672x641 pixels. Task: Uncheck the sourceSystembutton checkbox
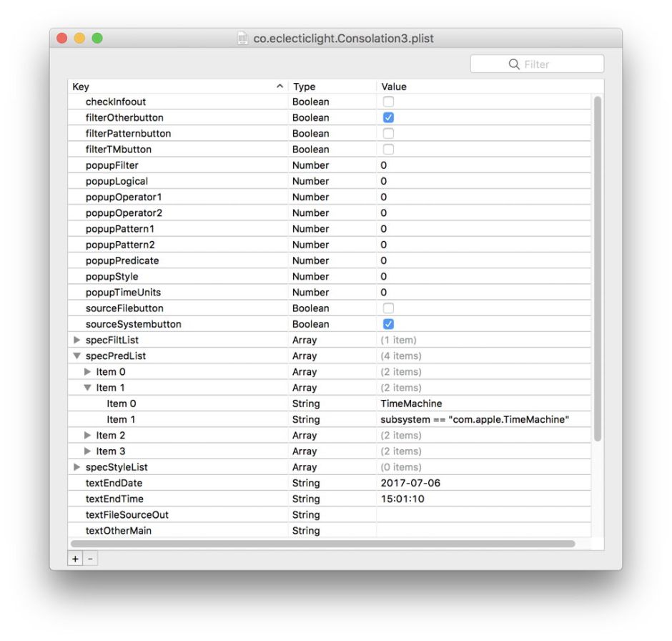click(388, 323)
